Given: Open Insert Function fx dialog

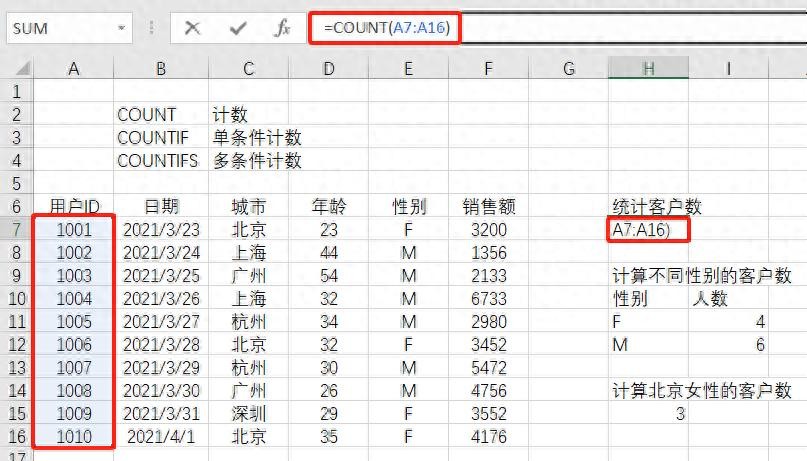Looking at the screenshot, I should click(x=282, y=28).
